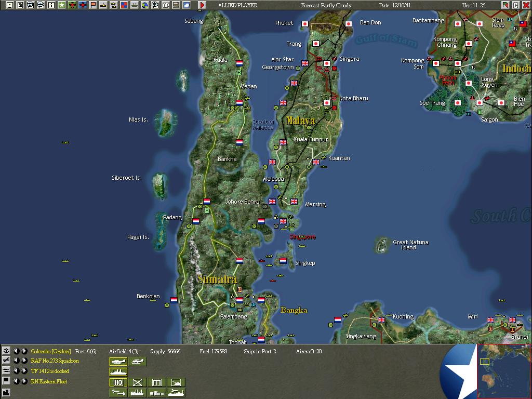This screenshot has width=532, height=399.
Task: Go to previous HQ before RN Eastern Fleet
Action: tap(16, 381)
